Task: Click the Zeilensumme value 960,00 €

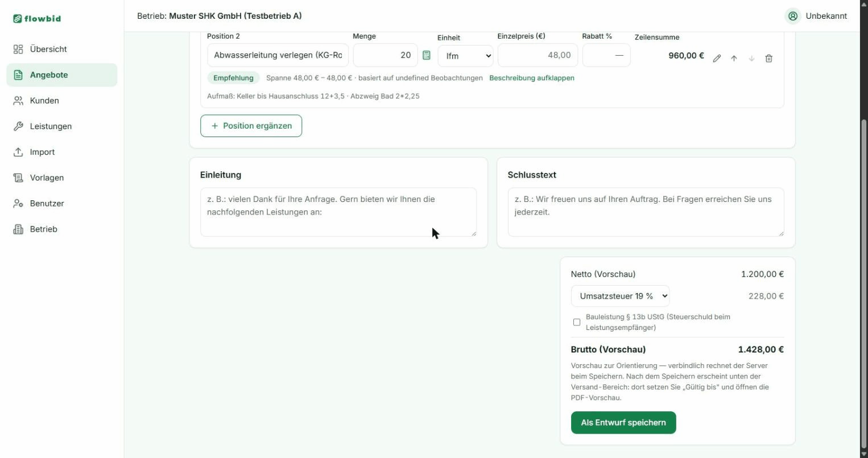Action: 686,56
